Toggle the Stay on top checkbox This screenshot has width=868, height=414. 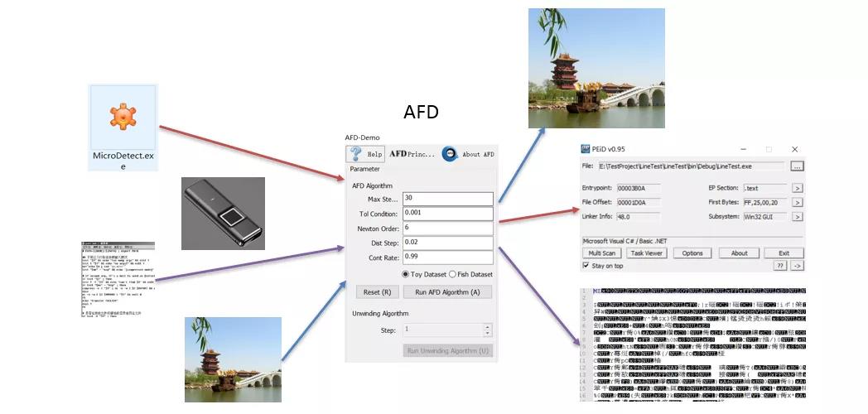coord(587,266)
